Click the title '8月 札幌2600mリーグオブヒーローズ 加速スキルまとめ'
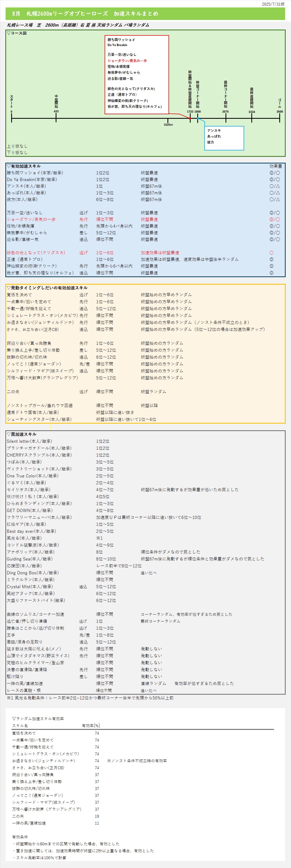 coord(85,14)
